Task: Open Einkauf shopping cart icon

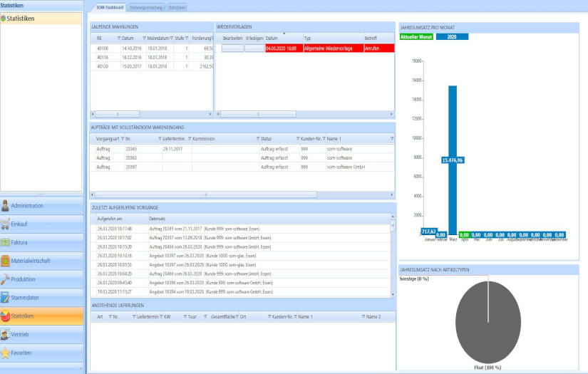Action: point(6,224)
